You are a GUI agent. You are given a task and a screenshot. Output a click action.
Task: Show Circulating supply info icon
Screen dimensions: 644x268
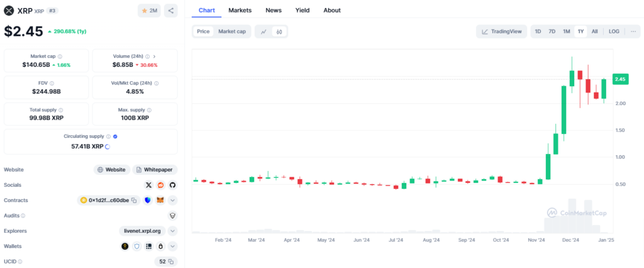click(x=108, y=137)
